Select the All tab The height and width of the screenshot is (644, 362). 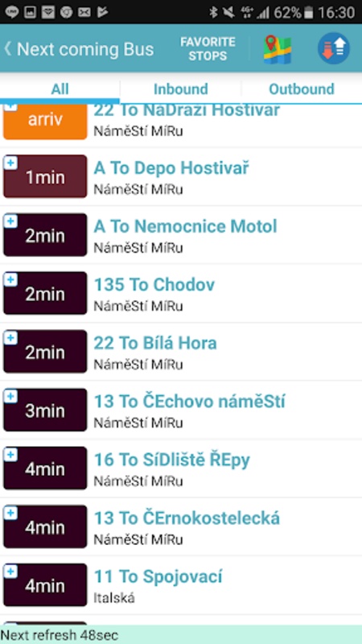click(x=60, y=89)
